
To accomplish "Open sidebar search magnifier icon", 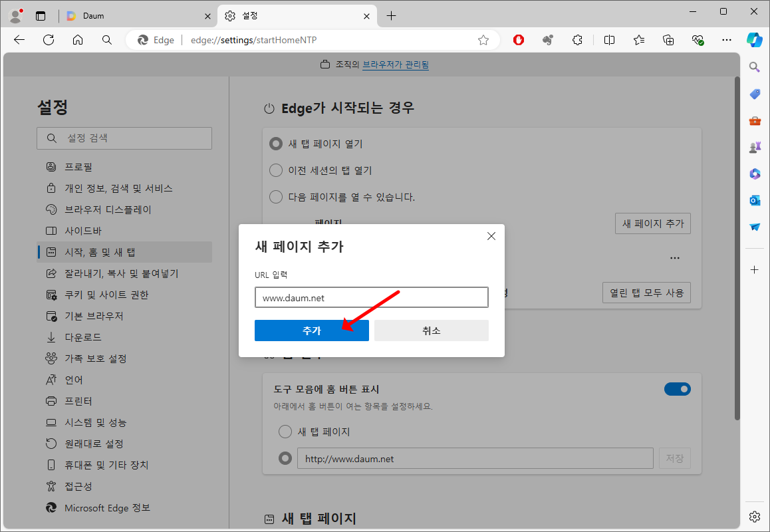I will click(755, 66).
